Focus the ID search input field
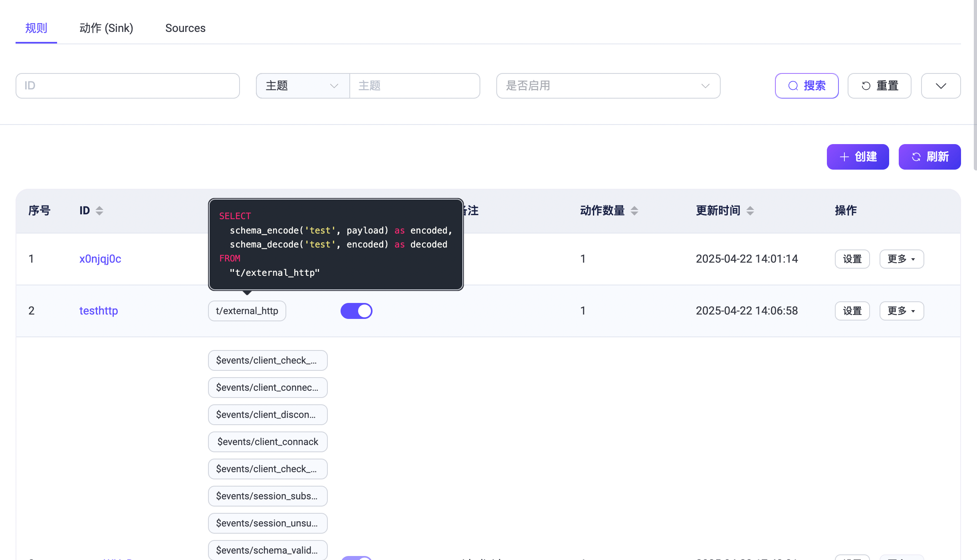The height and width of the screenshot is (560, 977). [127, 86]
